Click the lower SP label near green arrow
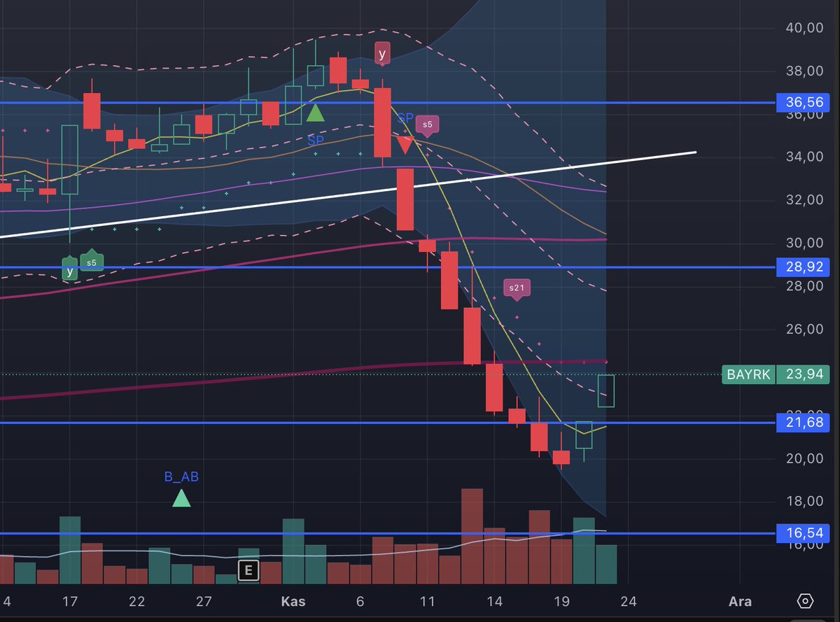This screenshot has width=840, height=622. (x=316, y=141)
